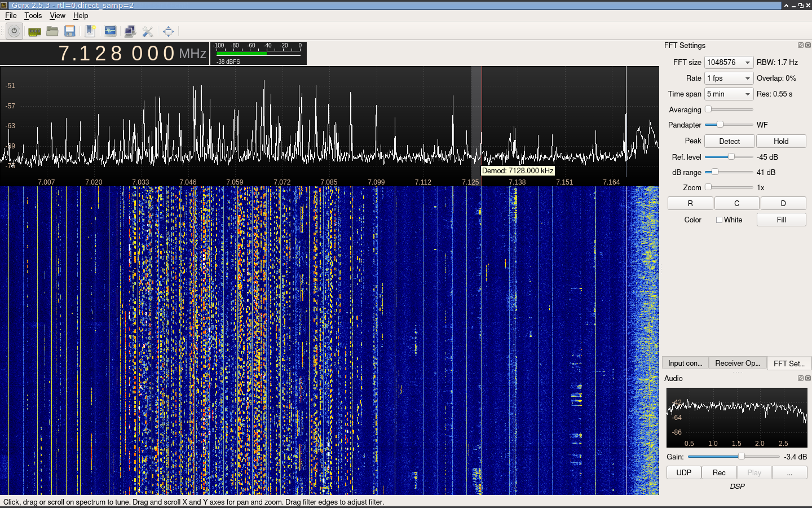This screenshot has height=508, width=812.
Task: Click the '-45 dB' ref level value
Action: (x=767, y=157)
